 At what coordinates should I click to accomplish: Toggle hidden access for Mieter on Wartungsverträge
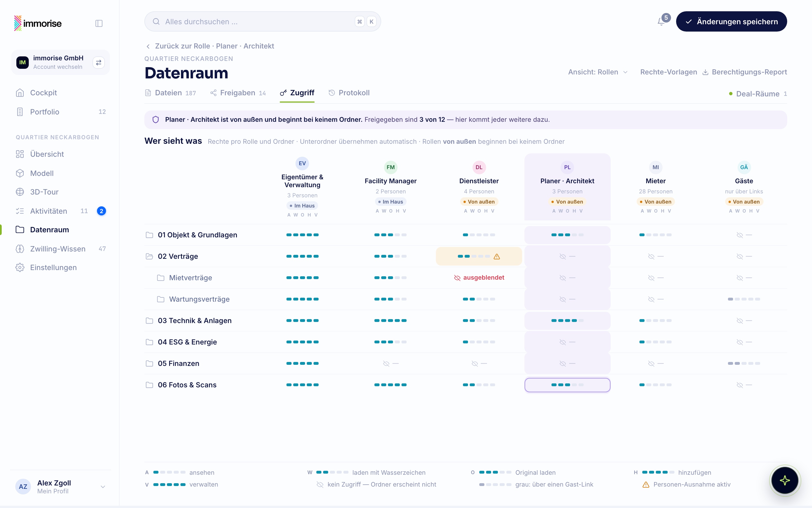pyautogui.click(x=656, y=299)
